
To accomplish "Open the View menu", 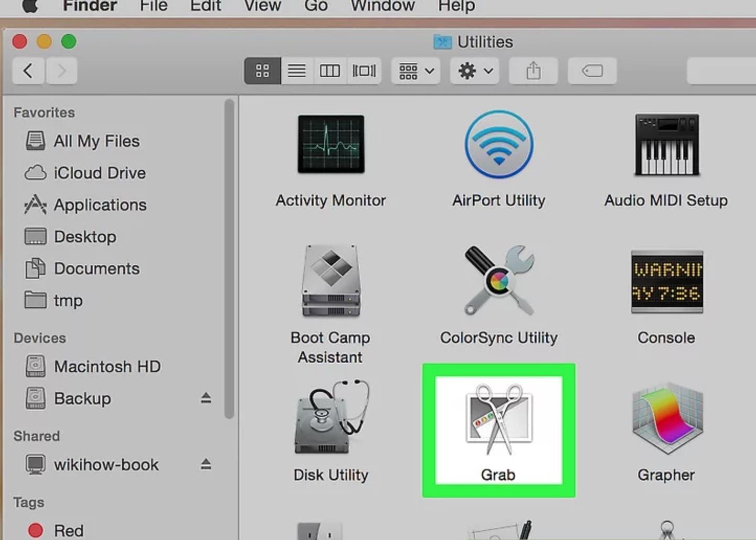I will pyautogui.click(x=262, y=6).
